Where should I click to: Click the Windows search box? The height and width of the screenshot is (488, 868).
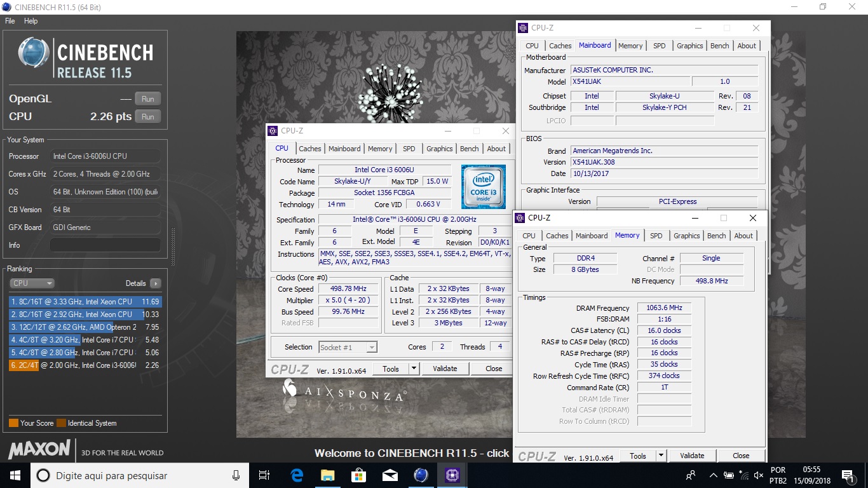pos(140,475)
